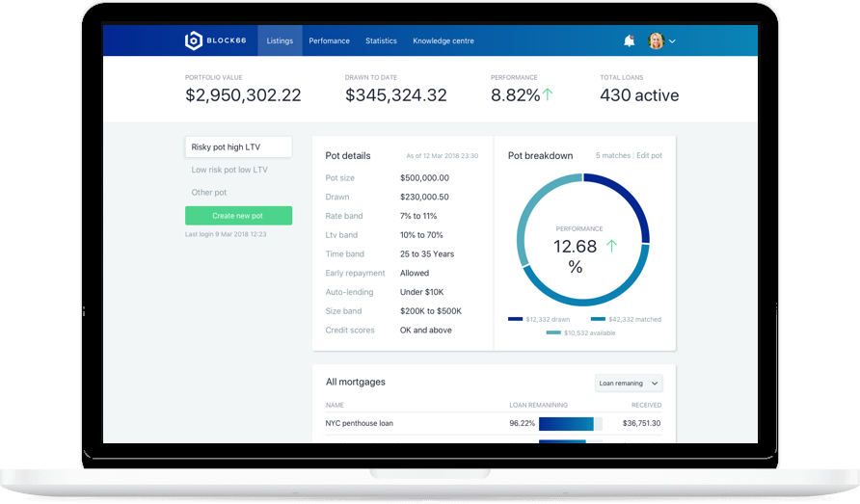Click the Block66 hexagon logo
Viewport: 860px width, 504px height.
tap(194, 40)
